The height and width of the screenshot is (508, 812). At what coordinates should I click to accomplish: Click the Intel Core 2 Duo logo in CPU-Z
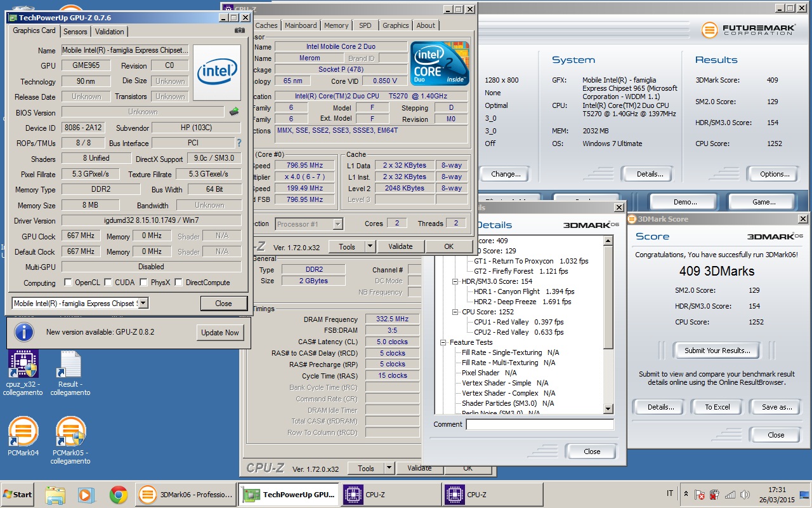pyautogui.click(x=440, y=63)
